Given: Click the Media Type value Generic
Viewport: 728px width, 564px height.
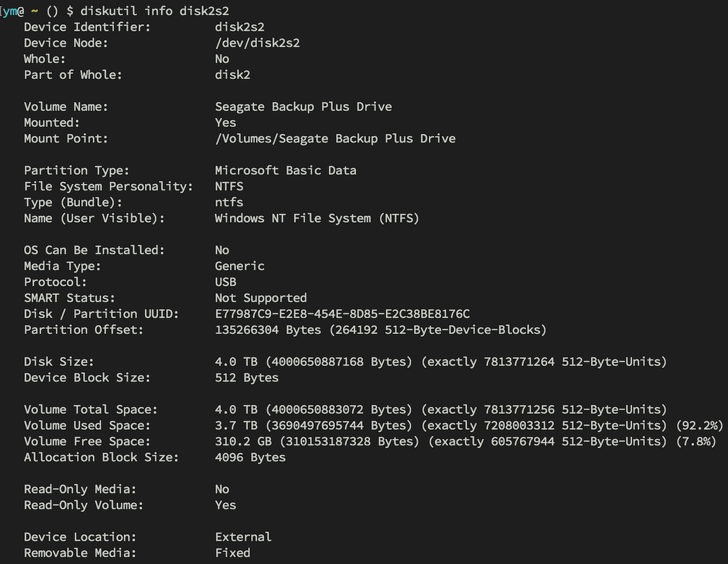Looking at the screenshot, I should 240,266.
